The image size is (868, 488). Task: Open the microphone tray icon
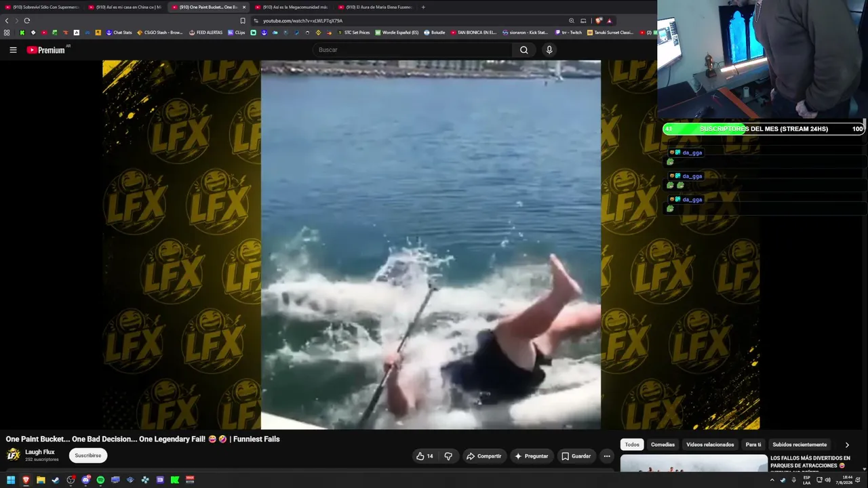coord(794,480)
